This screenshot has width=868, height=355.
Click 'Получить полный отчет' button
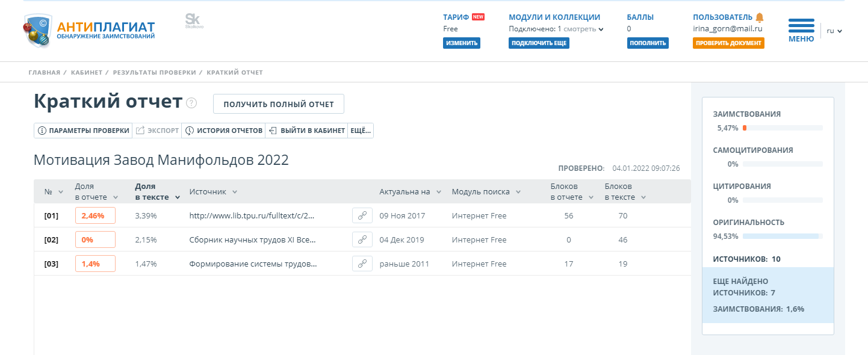click(x=278, y=104)
